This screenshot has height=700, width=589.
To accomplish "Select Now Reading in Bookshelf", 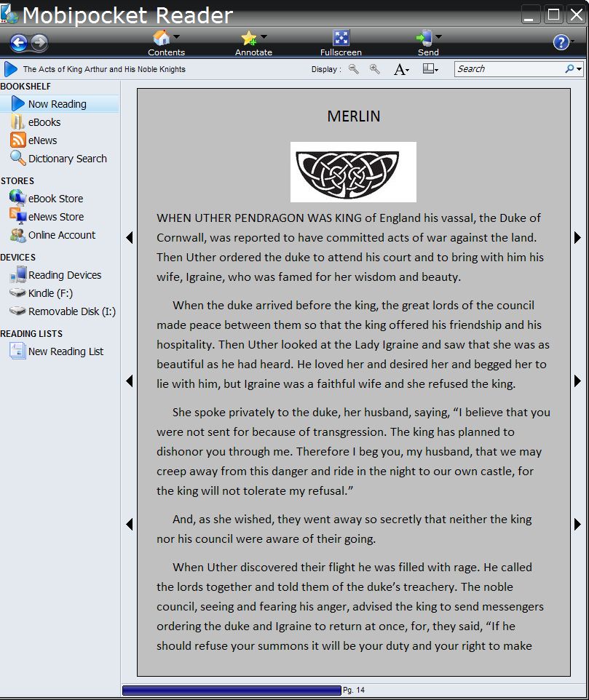I will 60,104.
